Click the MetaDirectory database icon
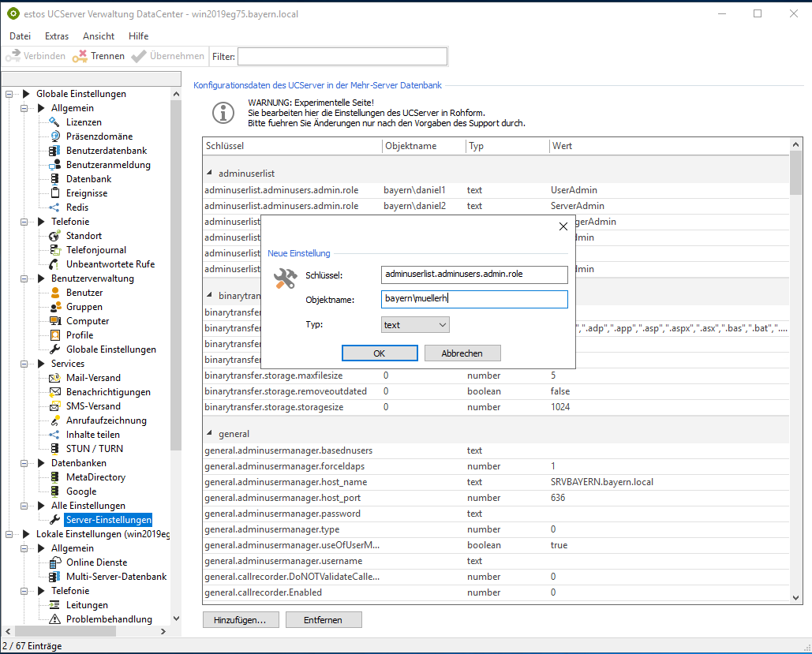 tap(54, 477)
